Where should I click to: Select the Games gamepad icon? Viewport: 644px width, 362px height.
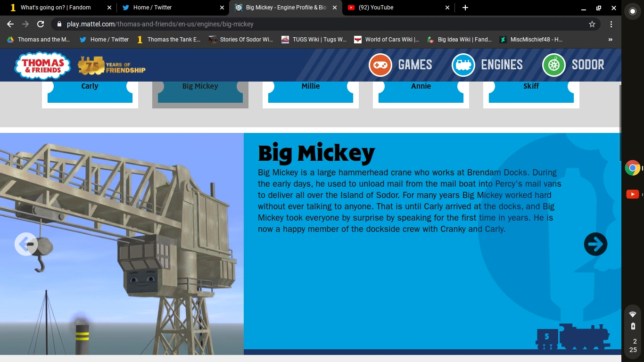click(380, 65)
